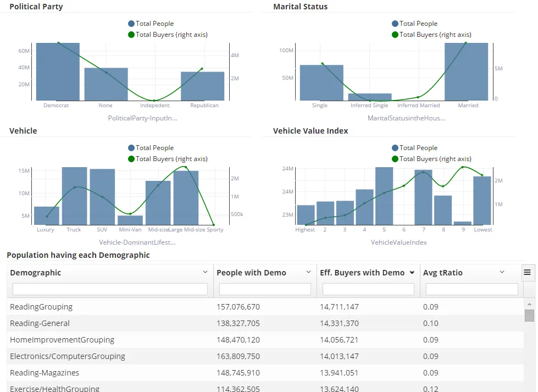
Task: Click the 0.10 Avg tRatio cell
Action: click(431, 323)
